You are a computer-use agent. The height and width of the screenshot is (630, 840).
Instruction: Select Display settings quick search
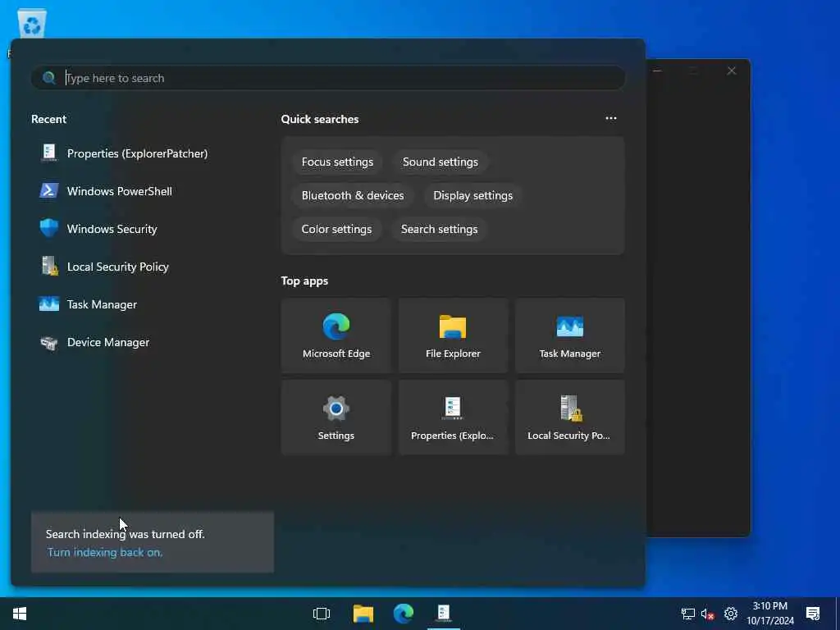point(473,195)
